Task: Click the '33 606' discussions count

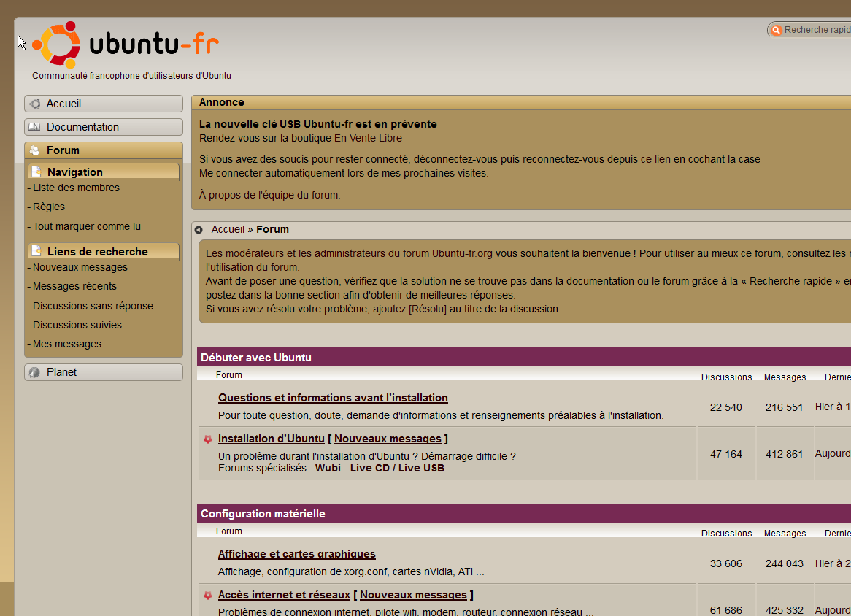Action: 725,564
